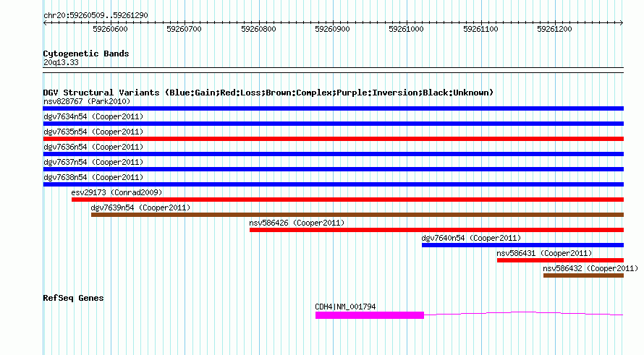The height and width of the screenshot is (355, 644).
Task: Click ruler position 59260900
Action: click(332, 29)
